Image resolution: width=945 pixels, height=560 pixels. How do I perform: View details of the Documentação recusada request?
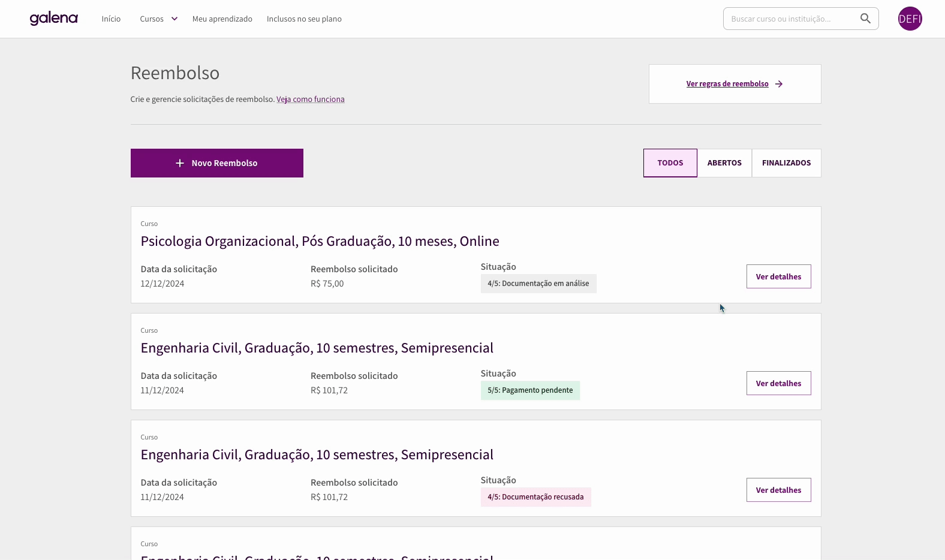[778, 490]
